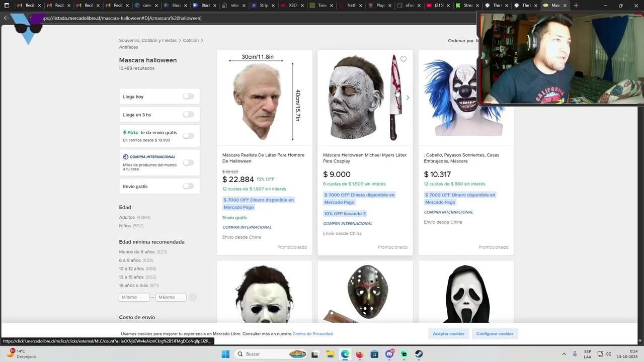
Task: Click the $ 22.884 price
Action: pyautogui.click(x=238, y=179)
